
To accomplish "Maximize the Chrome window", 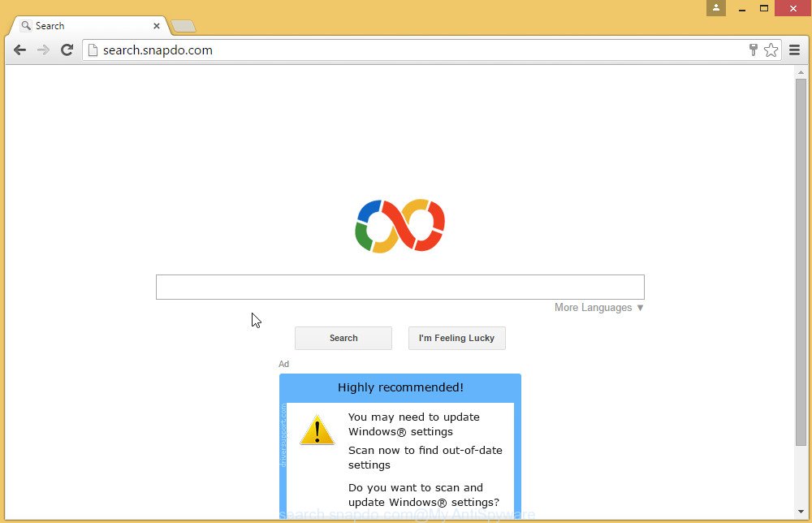I will pos(764,8).
